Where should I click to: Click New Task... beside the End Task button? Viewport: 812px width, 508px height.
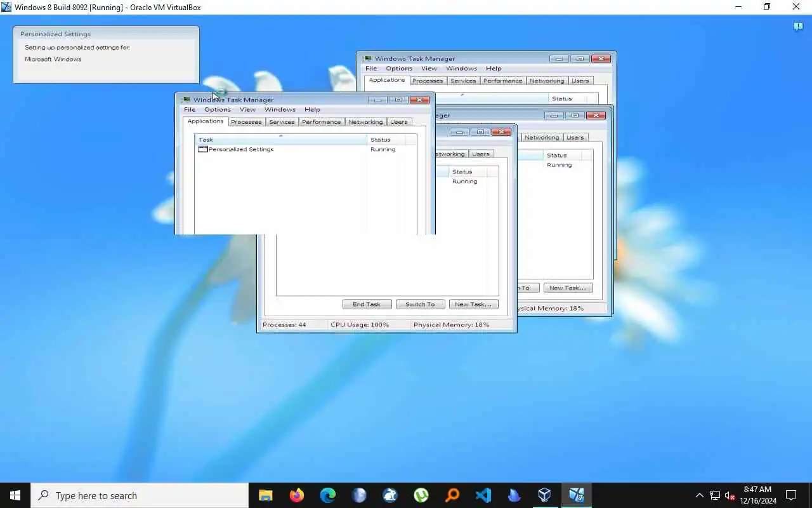(x=473, y=304)
